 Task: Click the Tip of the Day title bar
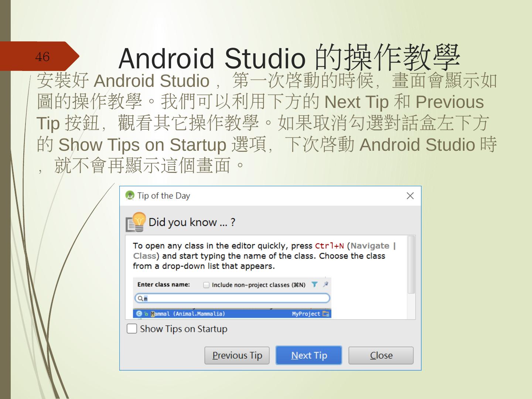(x=270, y=196)
